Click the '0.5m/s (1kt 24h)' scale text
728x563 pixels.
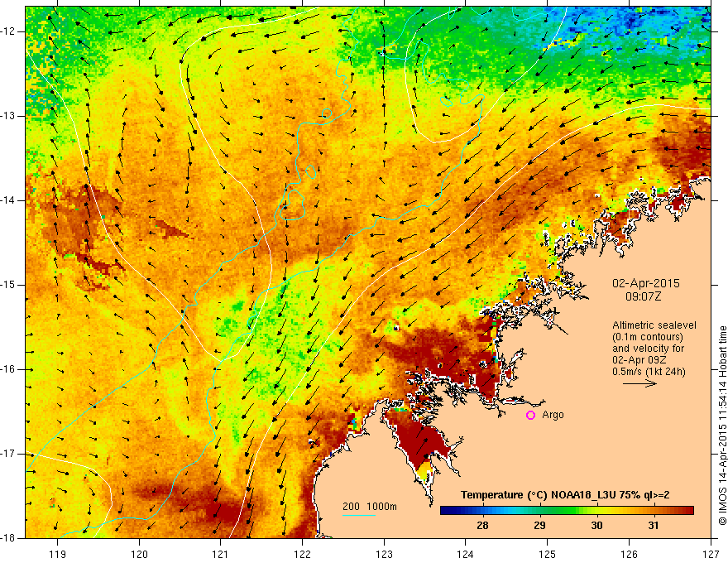pos(649,372)
